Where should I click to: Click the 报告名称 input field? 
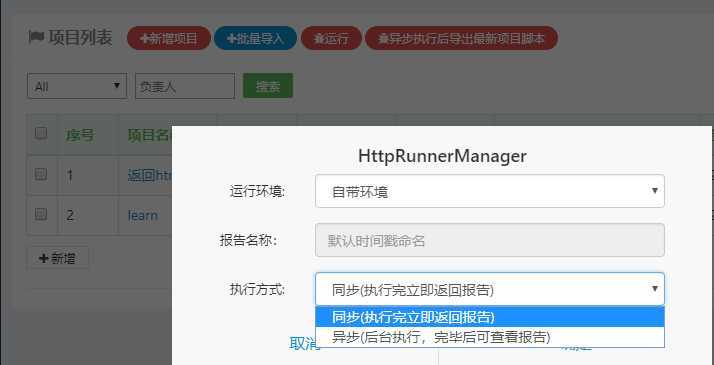click(490, 240)
